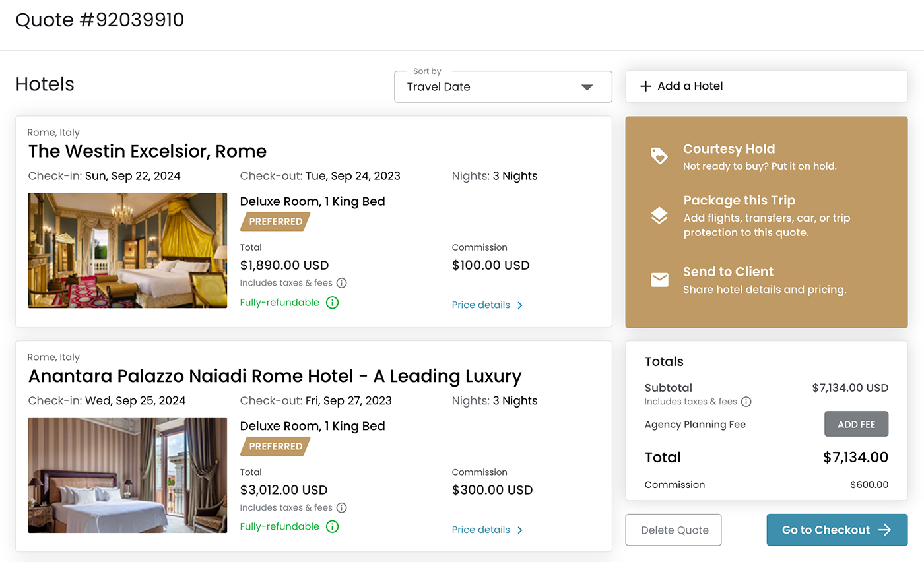
Task: Click info icon next to Subtotal taxes note
Action: (746, 402)
